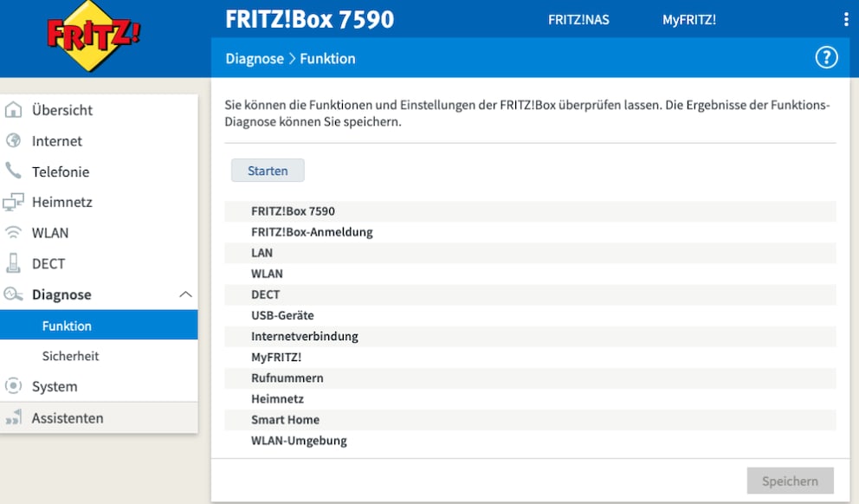Select the WLAN-Umgebung row
The width and height of the screenshot is (859, 504).
pyautogui.click(x=530, y=441)
